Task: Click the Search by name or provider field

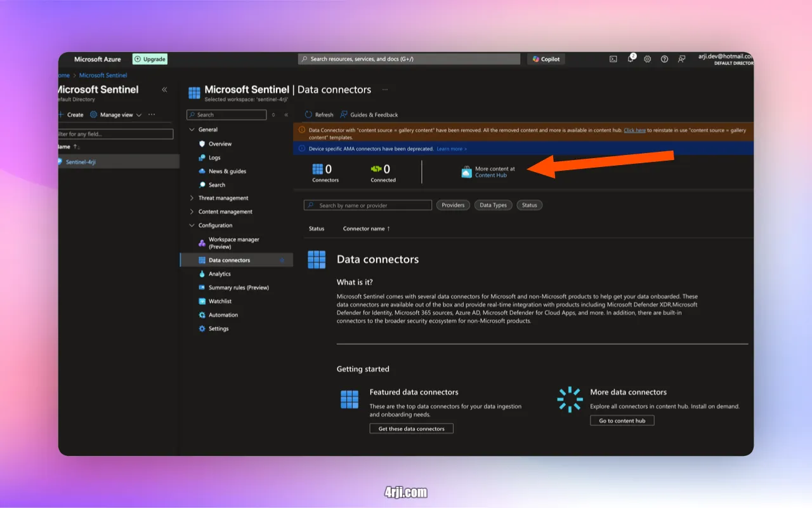Action: [368, 205]
